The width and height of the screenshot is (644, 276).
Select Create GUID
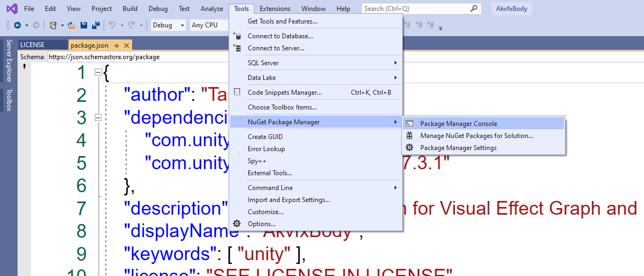(316, 136)
